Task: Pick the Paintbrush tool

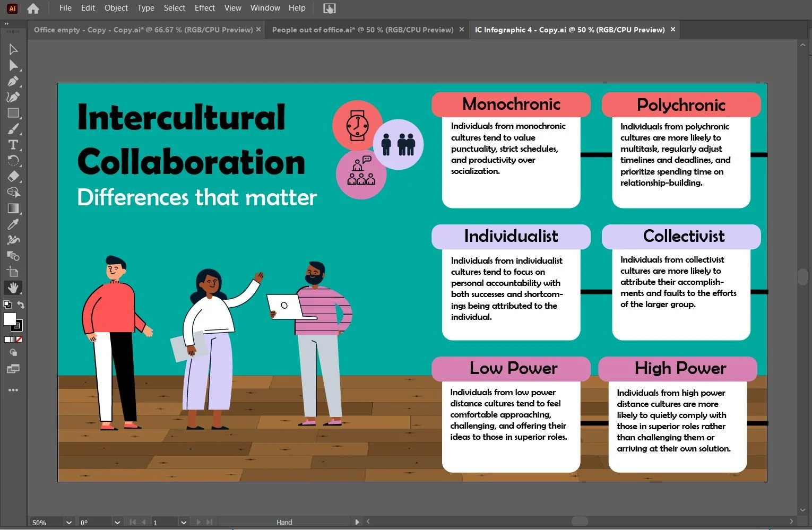Action: (x=13, y=129)
